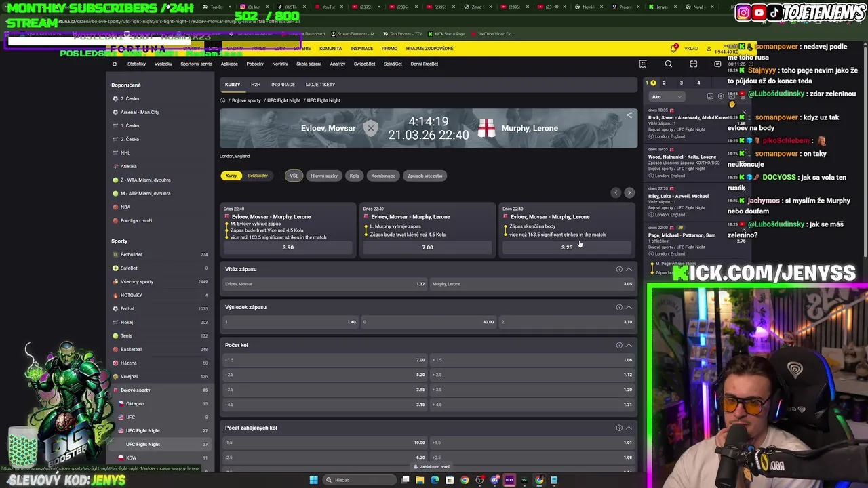Image resolution: width=868 pixels, height=488 pixels.
Task: Expand Oktagon in the sidebar
Action: pos(161,403)
